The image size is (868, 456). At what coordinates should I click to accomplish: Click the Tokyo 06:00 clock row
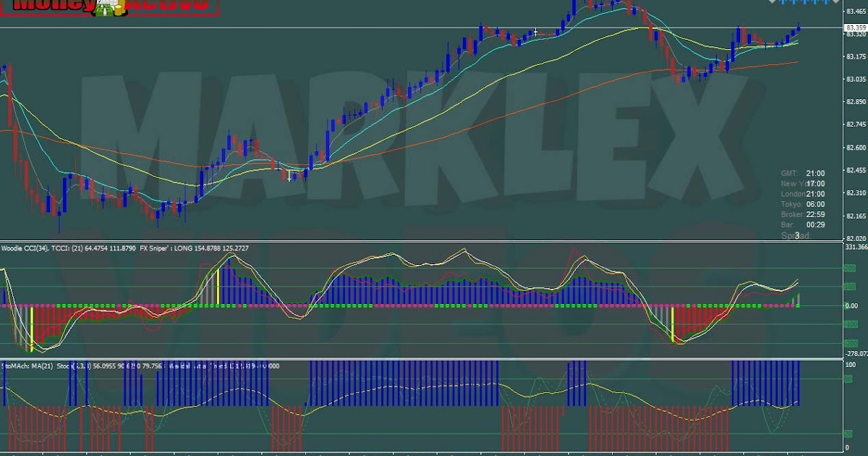click(803, 204)
